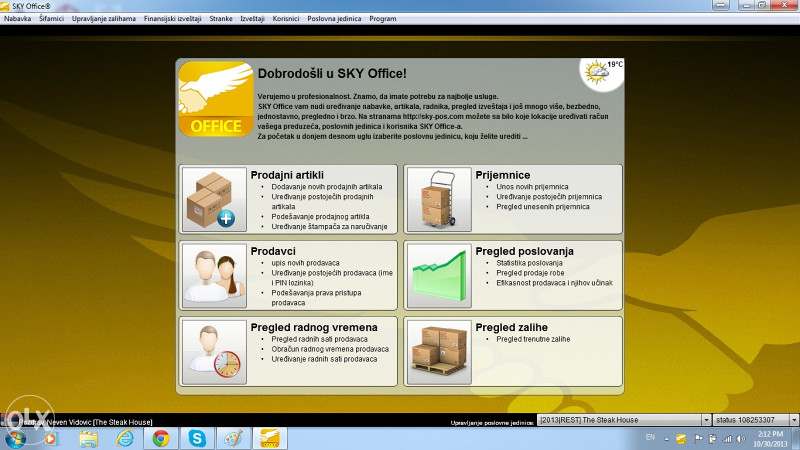Open Skype from the taskbar

[x=197, y=439]
